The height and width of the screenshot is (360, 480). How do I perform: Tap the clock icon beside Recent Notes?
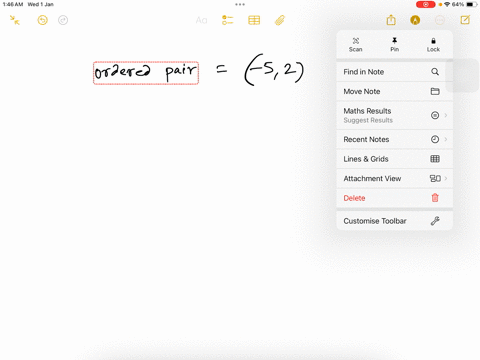pos(435,139)
